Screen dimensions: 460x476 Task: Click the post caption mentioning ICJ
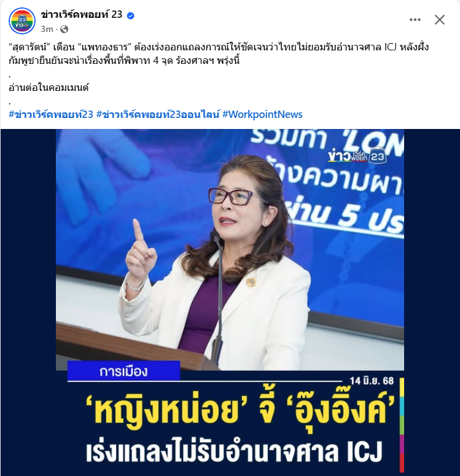click(219, 53)
